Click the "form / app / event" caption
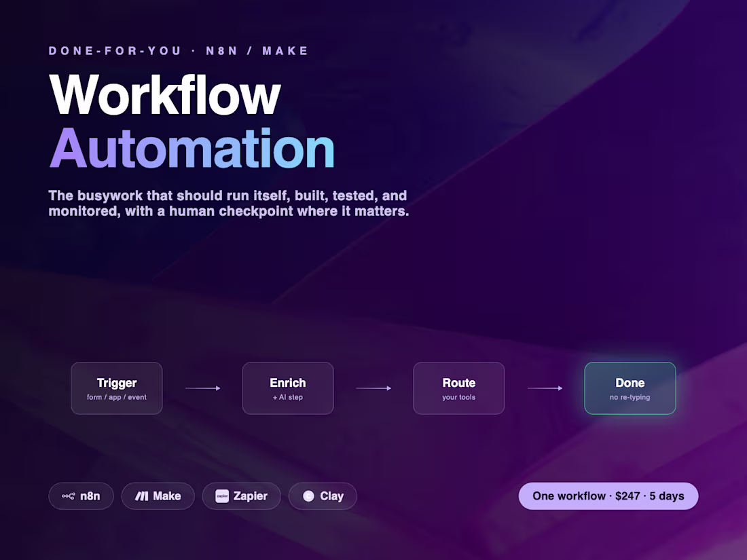The width and height of the screenshot is (747, 560). point(117,397)
